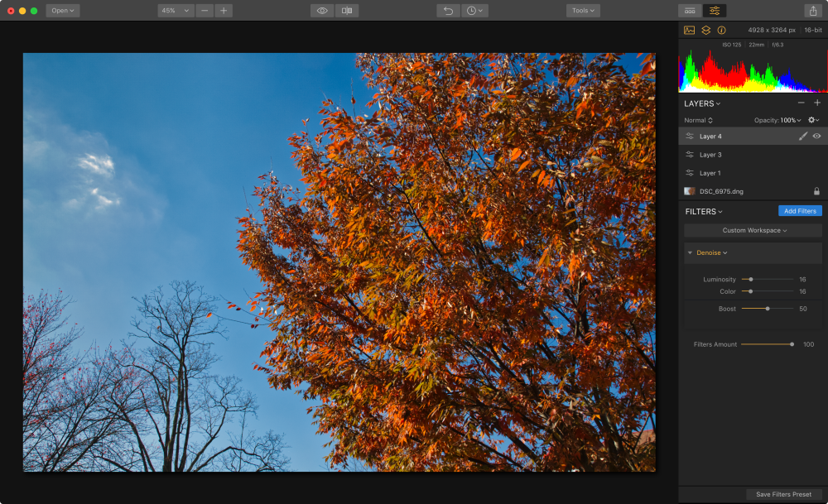This screenshot has height=504, width=828.
Task: Click the undo arrow icon
Action: 447,10
